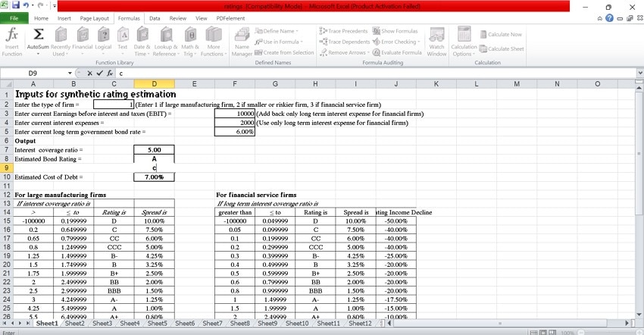644x335 pixels.
Task: Click the horizontal scrollbar right arrow
Action: (x=627, y=324)
